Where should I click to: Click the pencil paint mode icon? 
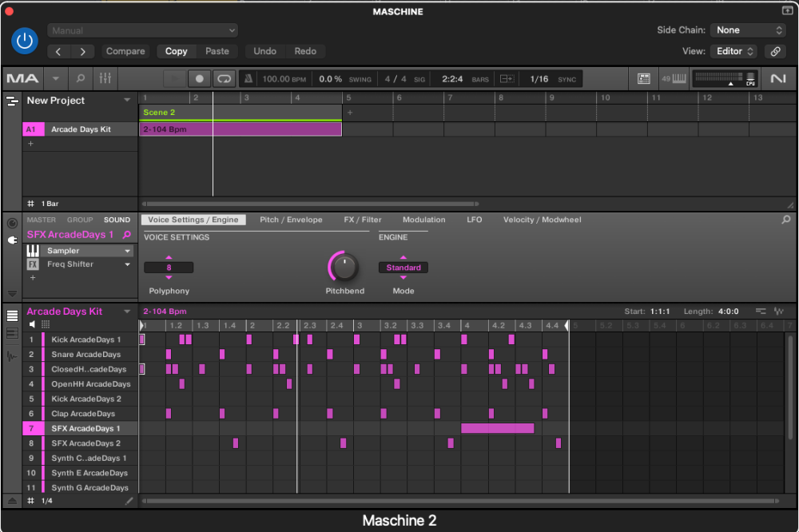(129, 501)
